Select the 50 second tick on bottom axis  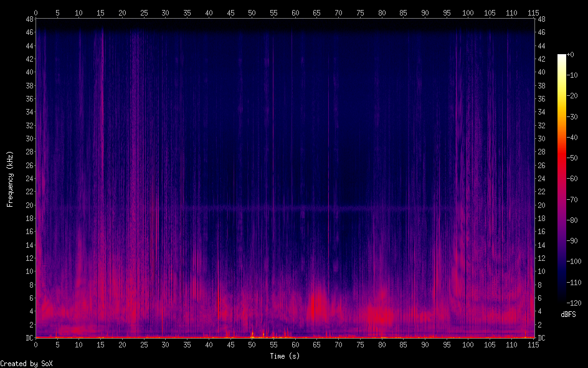252,344
